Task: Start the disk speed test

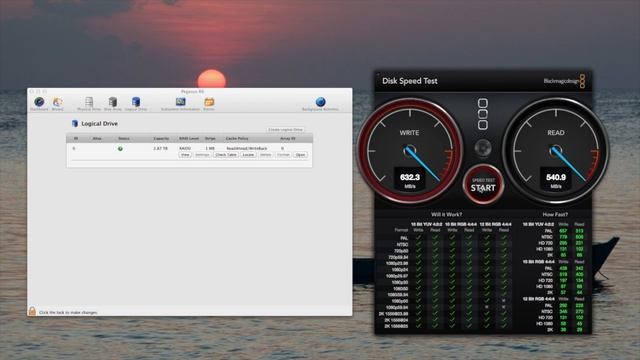Action: 483,185
